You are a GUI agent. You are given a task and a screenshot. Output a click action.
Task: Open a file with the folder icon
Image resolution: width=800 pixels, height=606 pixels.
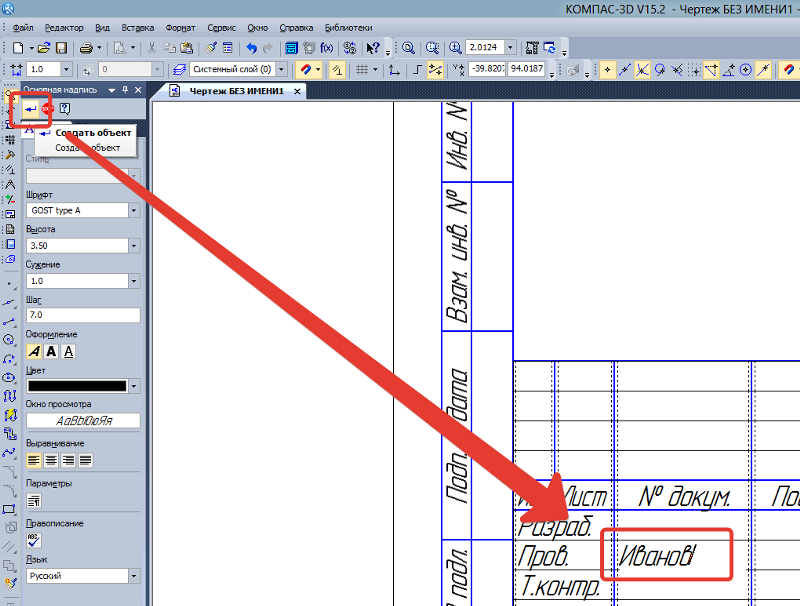coord(44,48)
